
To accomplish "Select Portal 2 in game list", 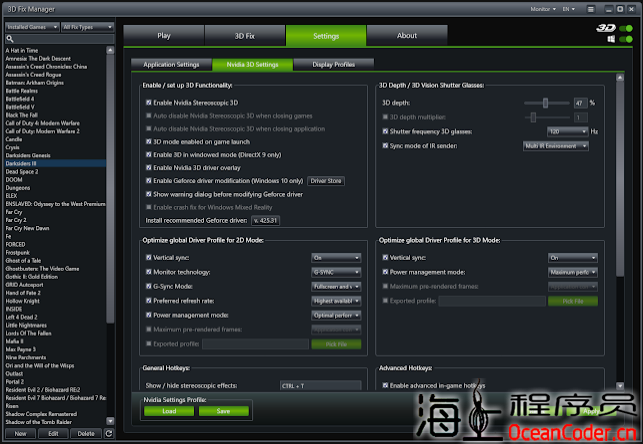I will click(55, 382).
